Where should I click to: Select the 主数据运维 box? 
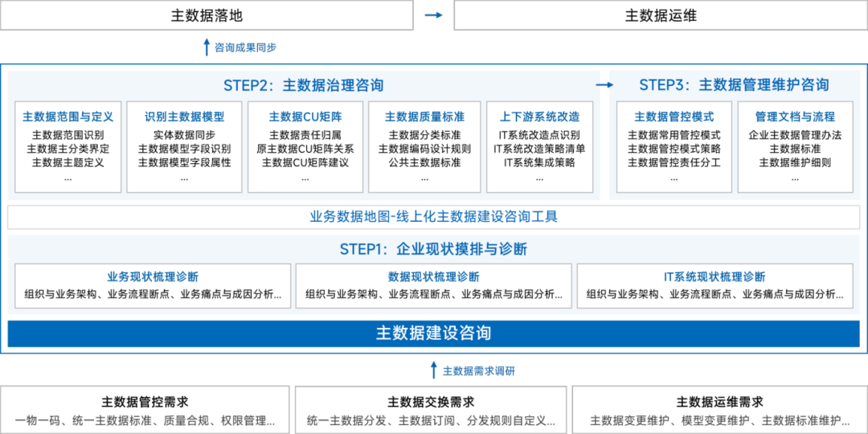(x=661, y=15)
